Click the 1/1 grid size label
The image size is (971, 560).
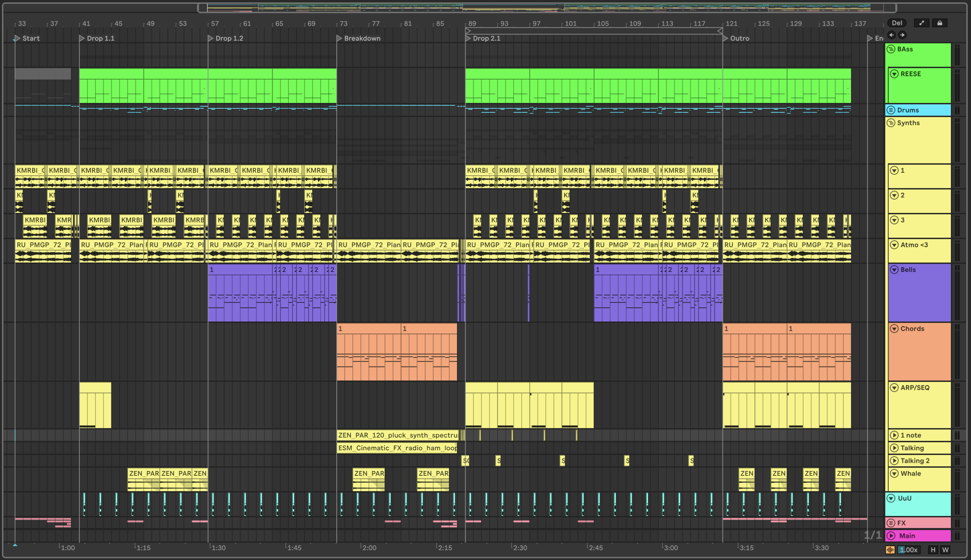(872, 535)
